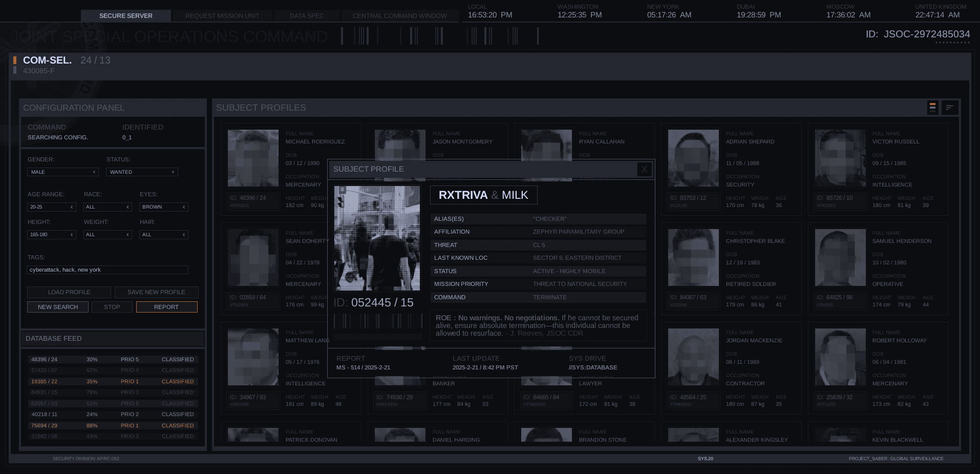Select Robert Holloway's profile photo
The width and height of the screenshot is (980, 474).
[x=840, y=357]
